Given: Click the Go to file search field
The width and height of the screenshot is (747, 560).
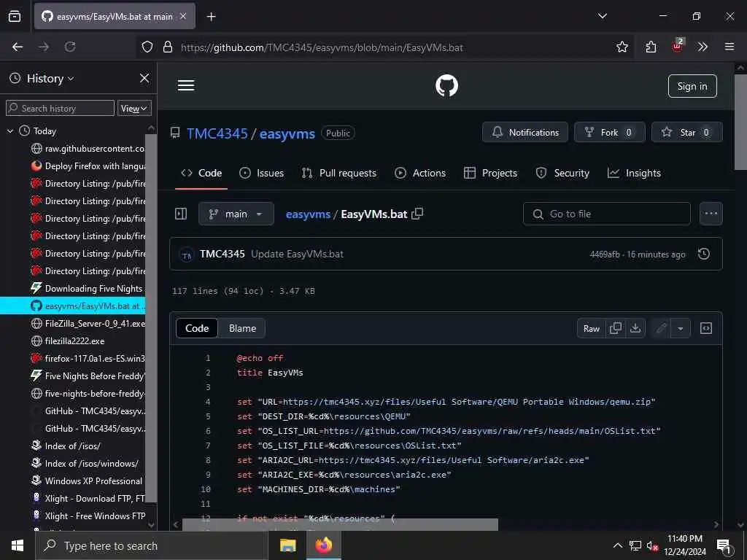Looking at the screenshot, I should 606,214.
